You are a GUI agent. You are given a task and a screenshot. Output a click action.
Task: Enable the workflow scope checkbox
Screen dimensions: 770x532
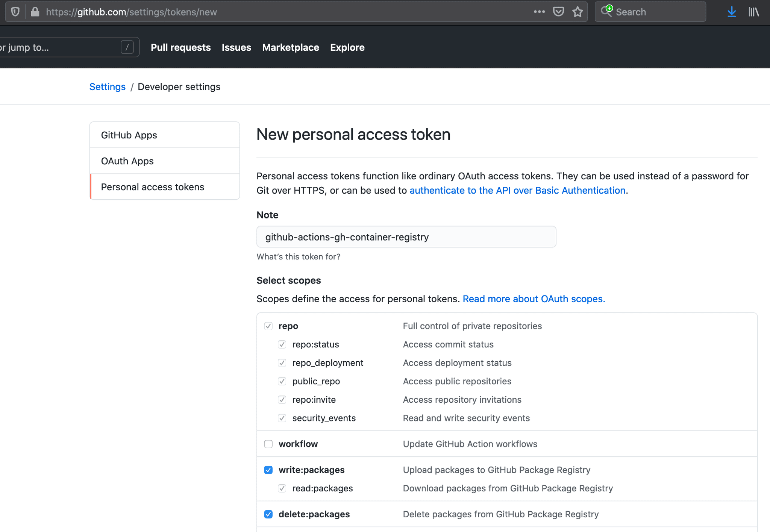tap(268, 444)
